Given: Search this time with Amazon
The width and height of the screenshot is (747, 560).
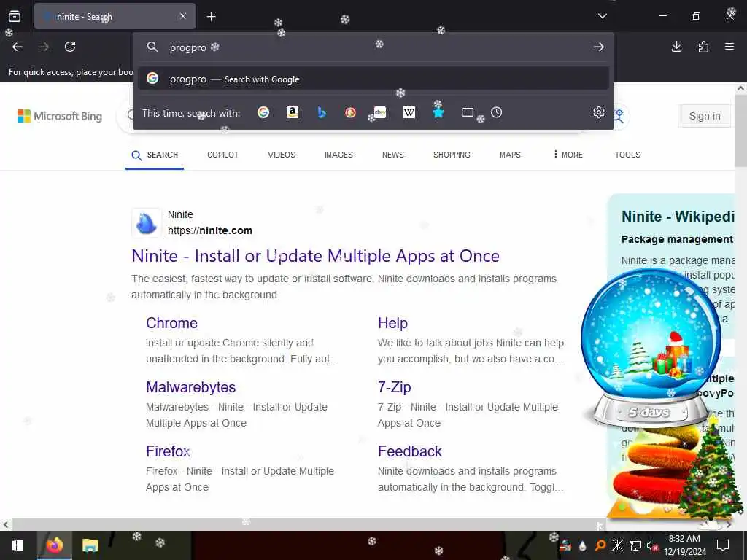Looking at the screenshot, I should tap(293, 112).
